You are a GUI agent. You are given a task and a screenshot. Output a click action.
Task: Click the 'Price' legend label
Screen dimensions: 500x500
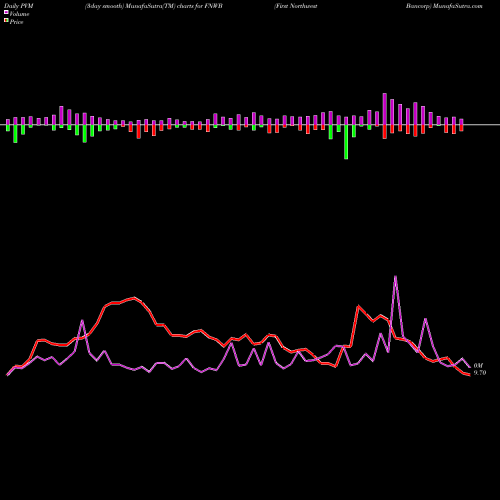coord(16,22)
